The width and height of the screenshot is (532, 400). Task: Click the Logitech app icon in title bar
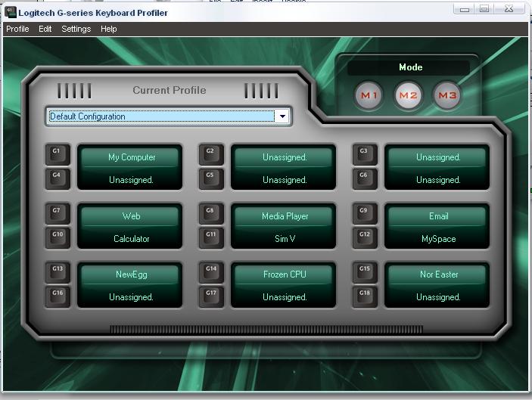point(10,12)
